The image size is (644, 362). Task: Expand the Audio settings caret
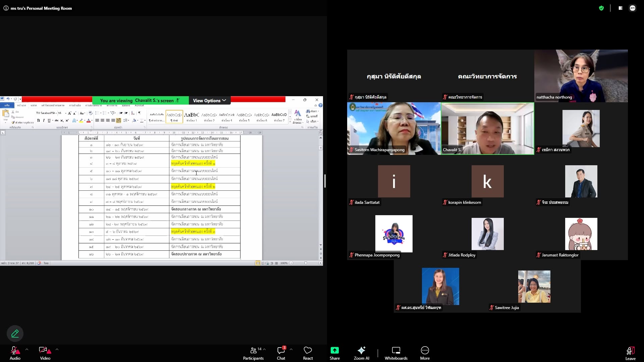click(27, 349)
